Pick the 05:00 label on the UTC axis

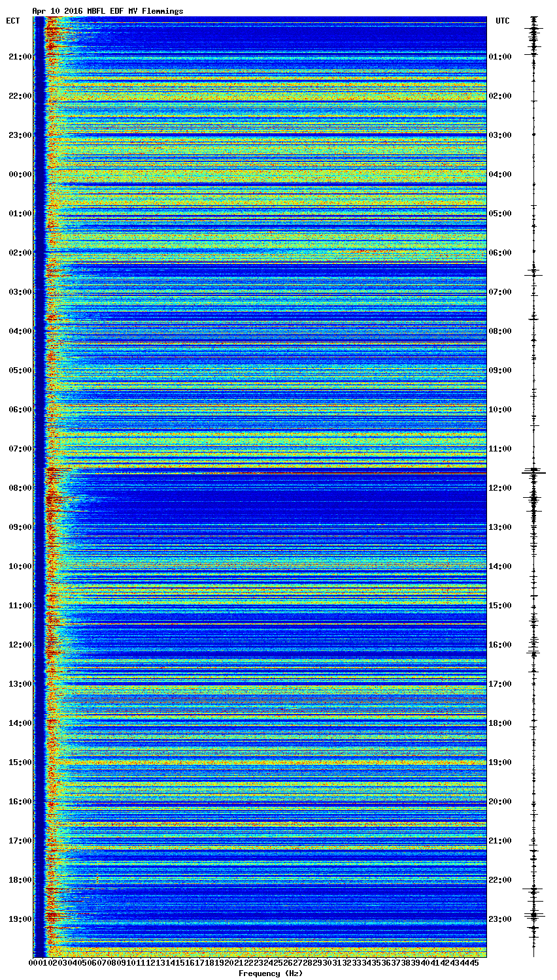pyautogui.click(x=500, y=214)
